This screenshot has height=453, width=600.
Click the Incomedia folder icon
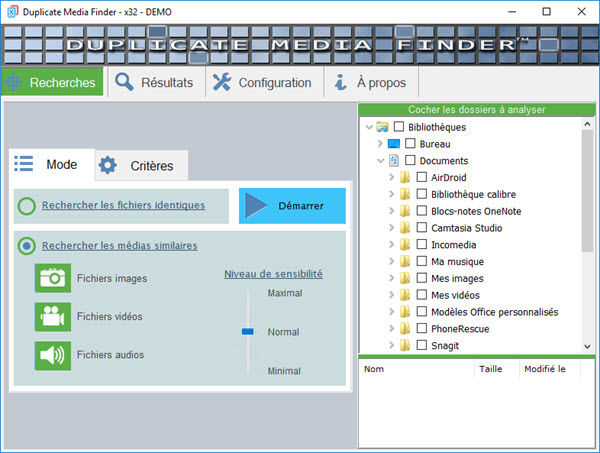coord(405,244)
